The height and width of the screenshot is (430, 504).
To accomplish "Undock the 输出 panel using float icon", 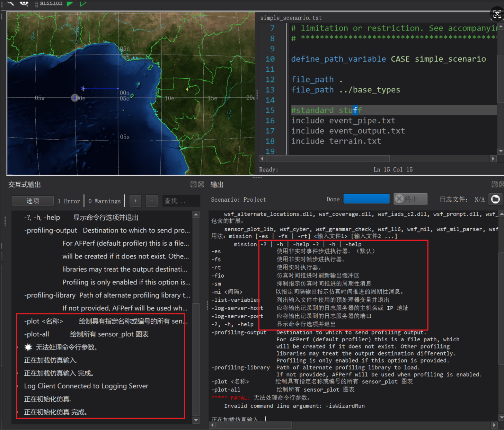I will (495, 184).
